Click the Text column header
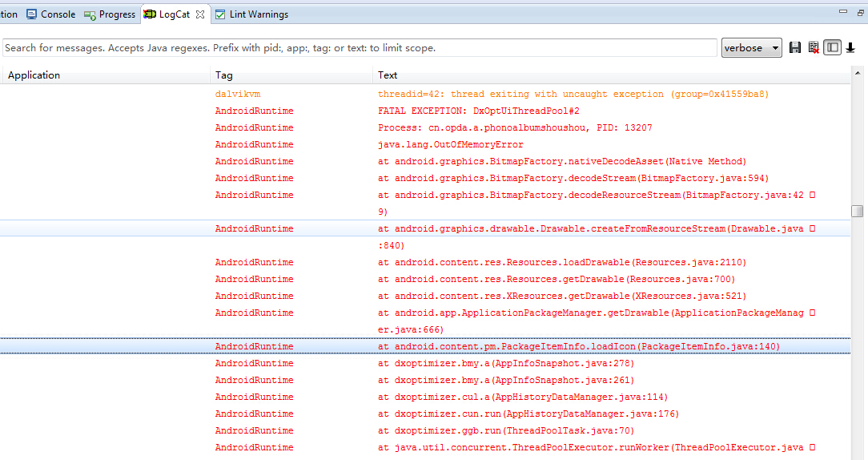868x460 pixels. (x=612, y=75)
